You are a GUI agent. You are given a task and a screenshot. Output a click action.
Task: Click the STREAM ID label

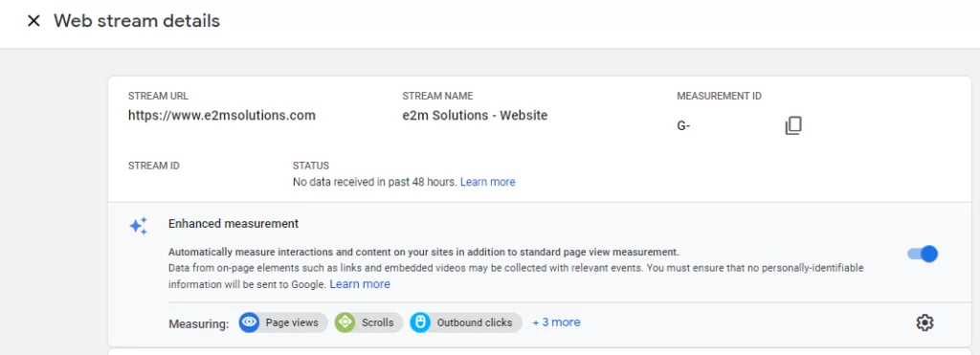tap(154, 166)
